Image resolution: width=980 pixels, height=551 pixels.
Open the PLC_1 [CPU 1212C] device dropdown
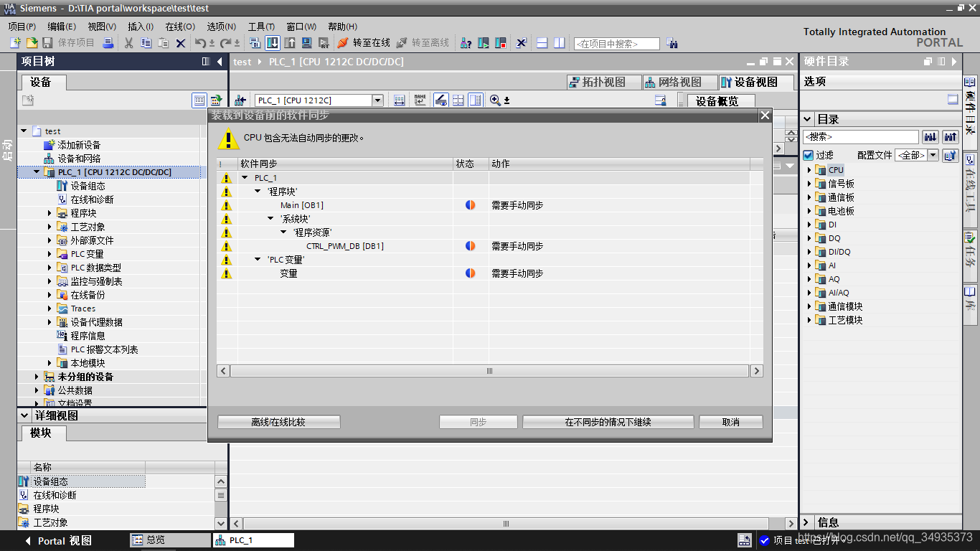point(377,100)
